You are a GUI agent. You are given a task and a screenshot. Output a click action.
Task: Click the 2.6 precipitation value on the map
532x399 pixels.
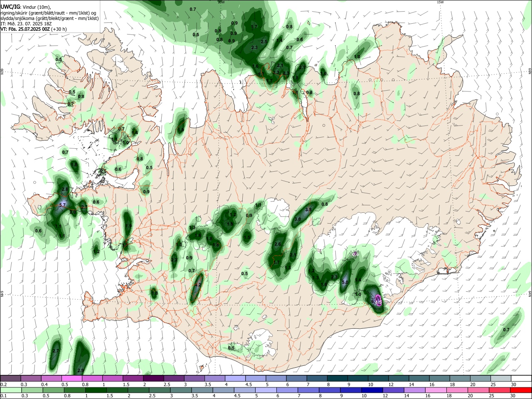click(278, 244)
